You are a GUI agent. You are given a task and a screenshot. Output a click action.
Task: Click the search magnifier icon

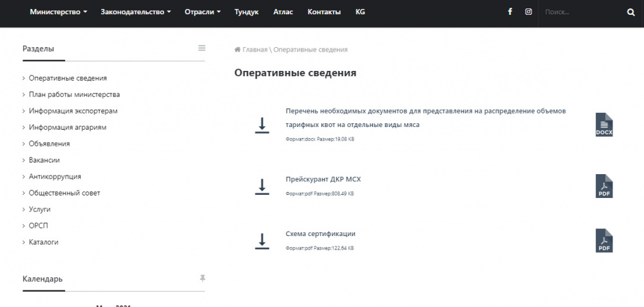click(630, 12)
